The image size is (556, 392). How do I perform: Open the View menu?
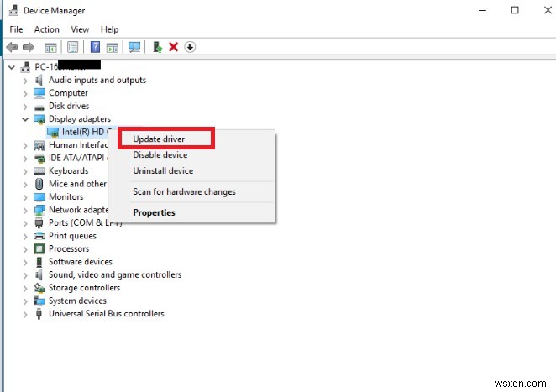point(80,29)
